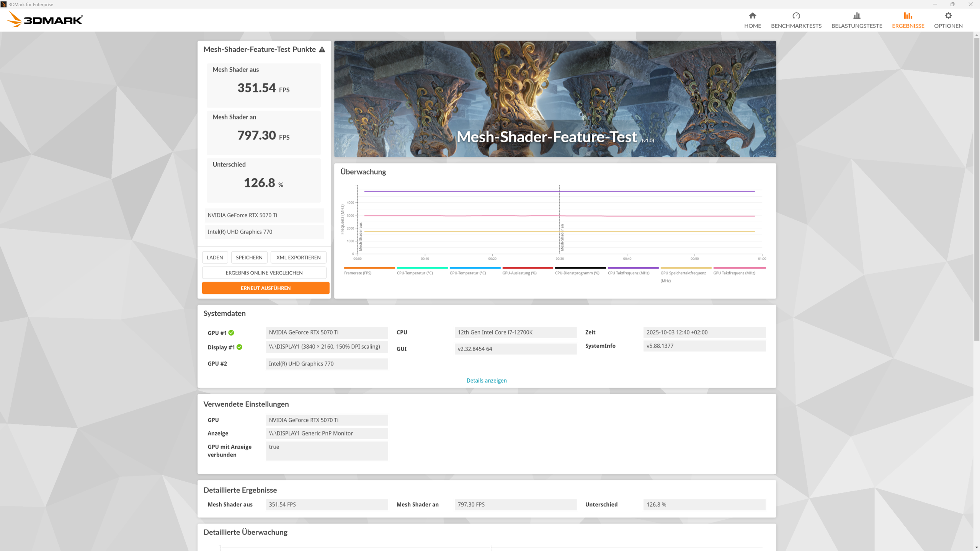980x551 pixels.
Task: Click the Home house icon
Action: 752,16
